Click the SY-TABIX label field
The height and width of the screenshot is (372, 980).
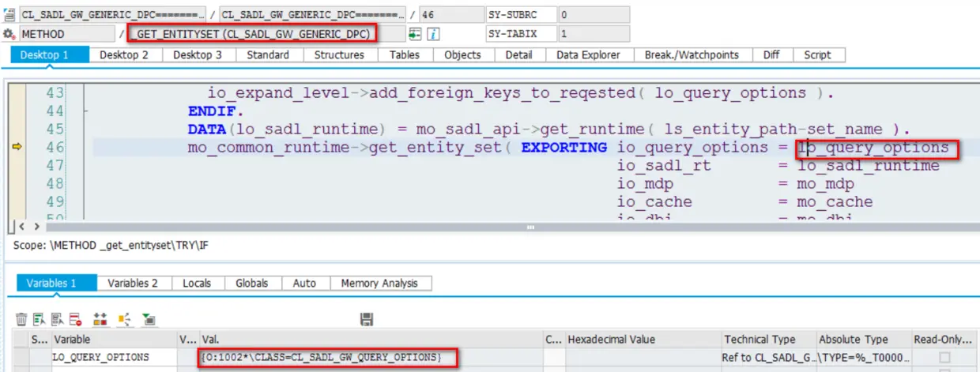point(521,34)
